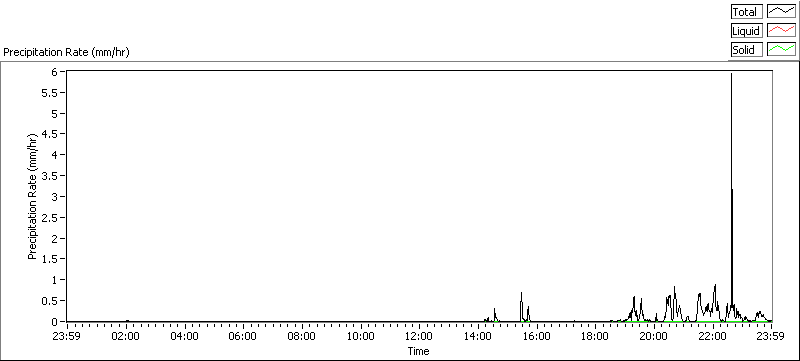Click the 02:00 time axis label
800x361 pixels.
tap(126, 336)
